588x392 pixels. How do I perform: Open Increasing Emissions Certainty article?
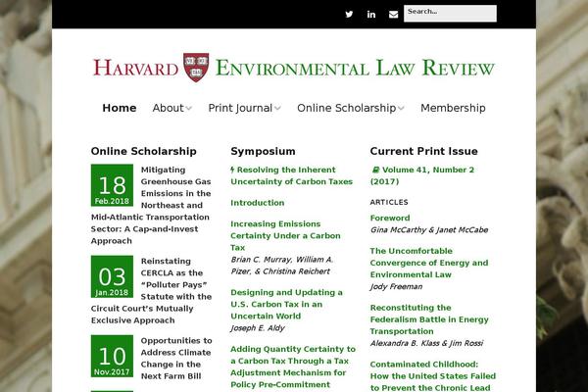285,235
